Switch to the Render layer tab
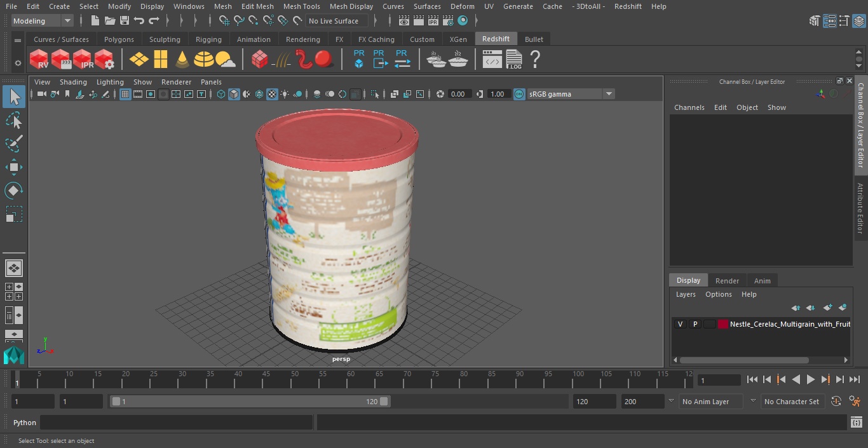The height and width of the screenshot is (448, 868). [x=727, y=281]
